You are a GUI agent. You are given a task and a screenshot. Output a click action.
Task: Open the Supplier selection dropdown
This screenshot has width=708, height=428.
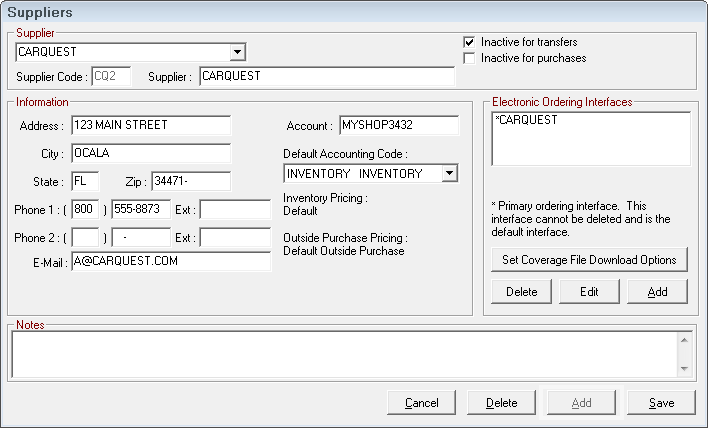point(237,52)
